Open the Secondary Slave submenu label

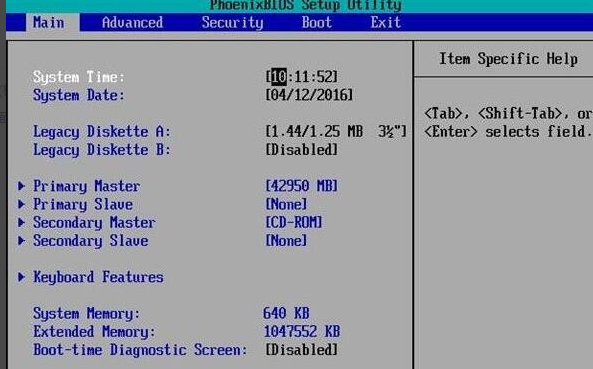(90, 240)
